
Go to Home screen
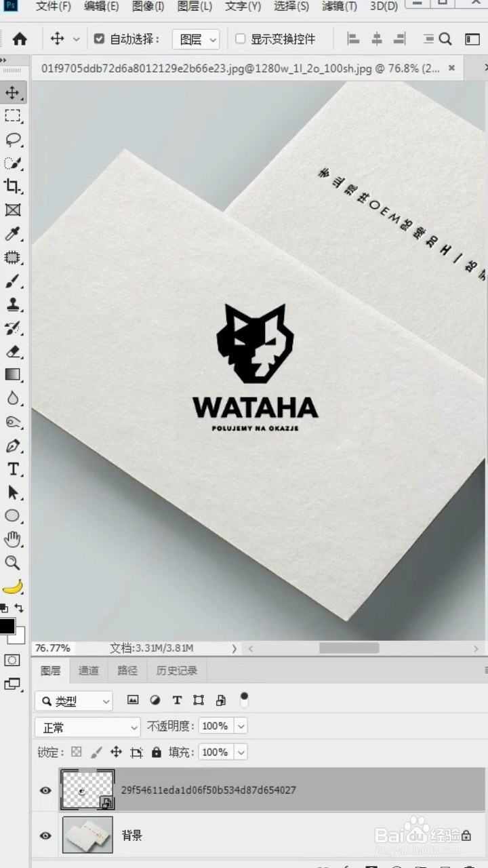click(20, 39)
